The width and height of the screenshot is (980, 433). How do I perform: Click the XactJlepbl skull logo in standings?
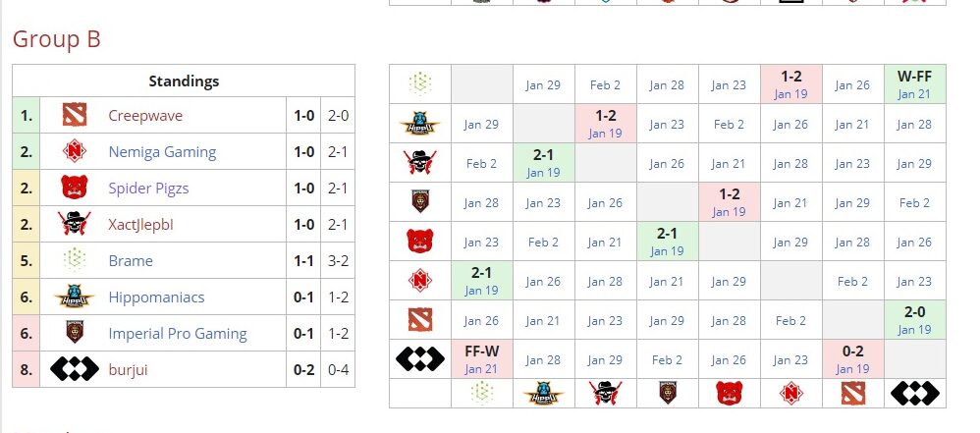(75, 224)
